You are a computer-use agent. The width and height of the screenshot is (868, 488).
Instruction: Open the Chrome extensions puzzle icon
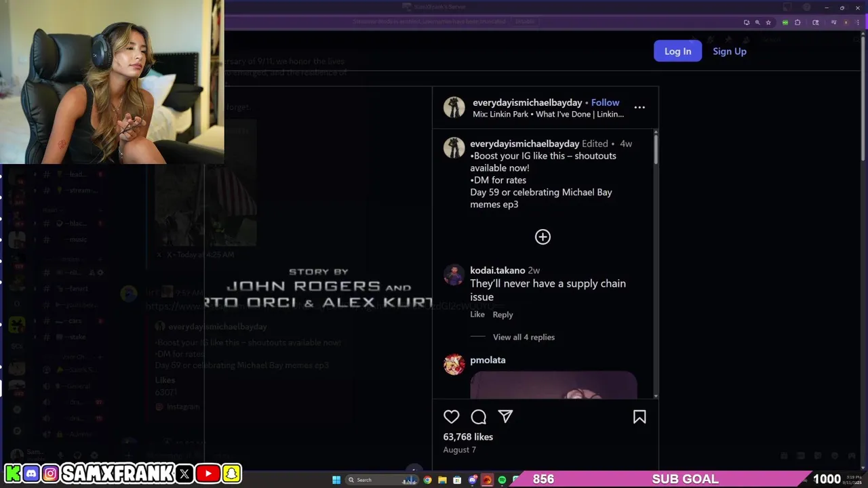click(797, 22)
